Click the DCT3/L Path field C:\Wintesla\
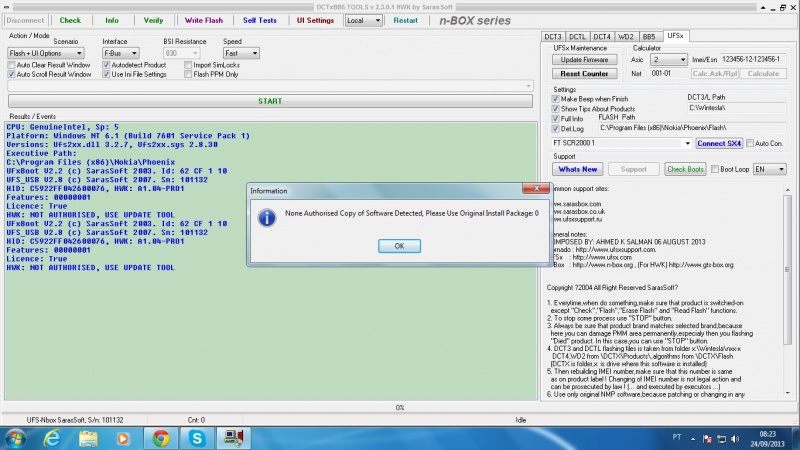Viewport: 800px width, 450px height. (737, 108)
